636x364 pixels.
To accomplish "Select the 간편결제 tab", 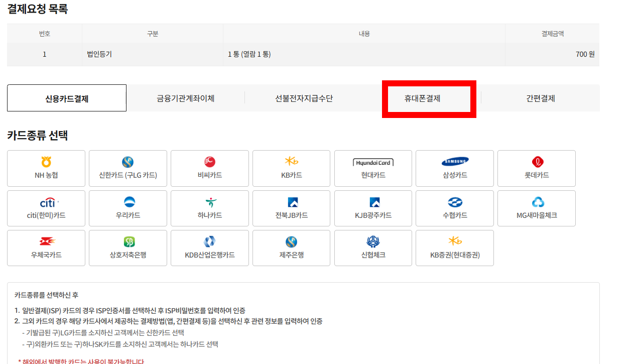I will 541,98.
